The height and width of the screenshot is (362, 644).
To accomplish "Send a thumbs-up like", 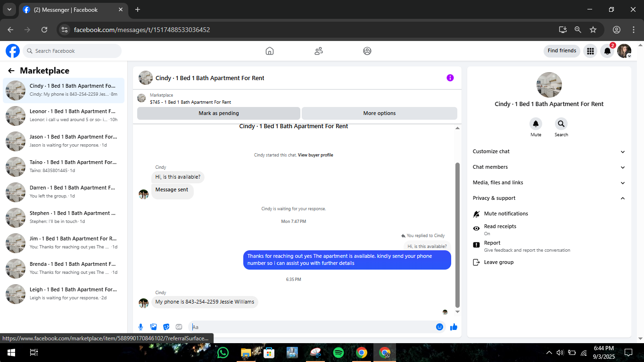I will point(454,327).
